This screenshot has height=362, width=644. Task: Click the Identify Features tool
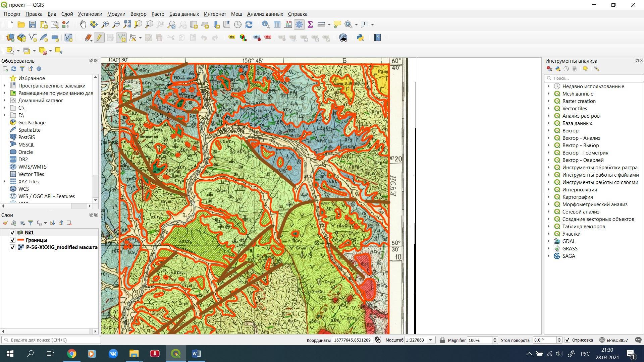pyautogui.click(x=266, y=24)
